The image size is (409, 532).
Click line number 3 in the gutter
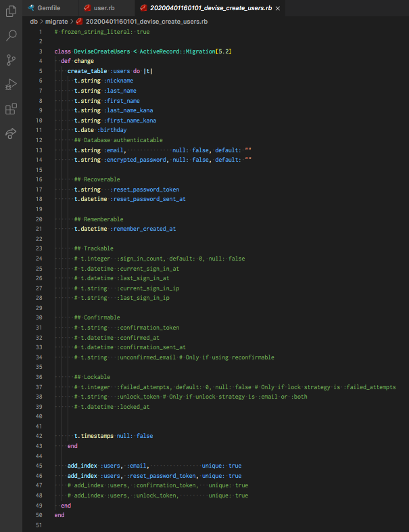coord(41,51)
